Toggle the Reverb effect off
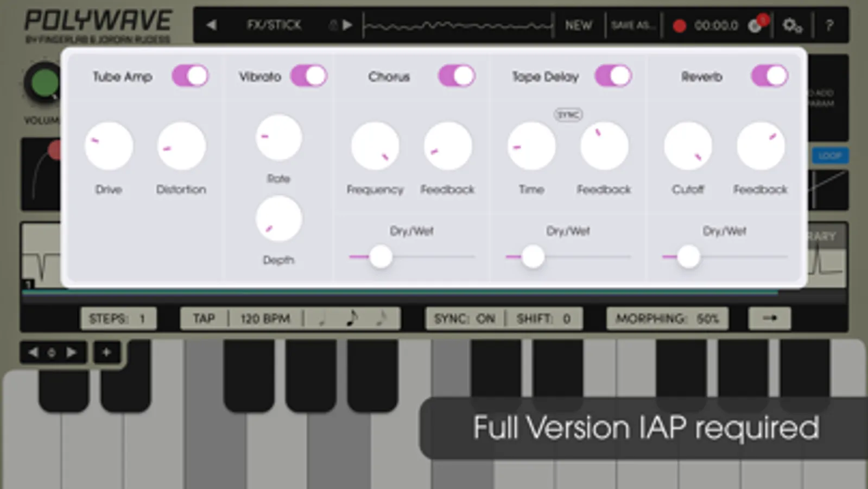Image resolution: width=868 pixels, height=489 pixels. (x=770, y=76)
